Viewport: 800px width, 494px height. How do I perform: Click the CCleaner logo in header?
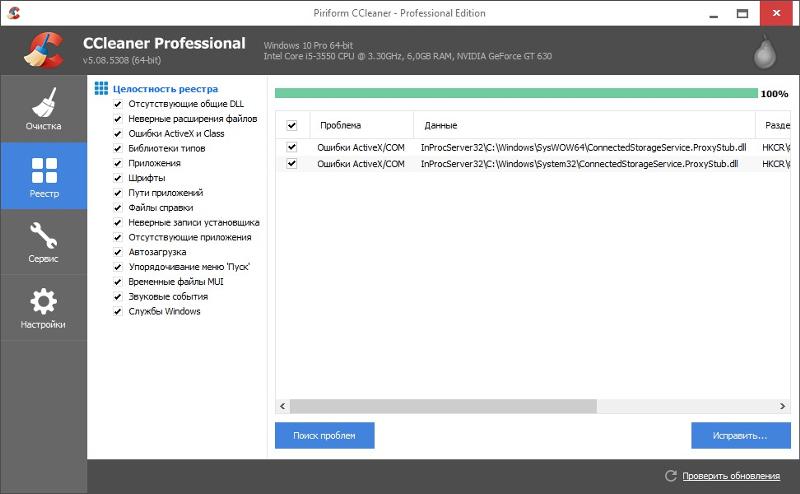point(44,50)
